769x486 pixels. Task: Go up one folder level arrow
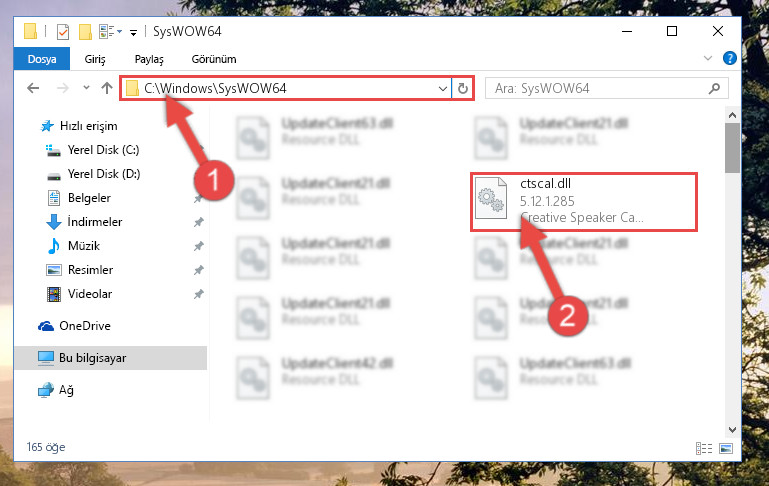tap(107, 88)
